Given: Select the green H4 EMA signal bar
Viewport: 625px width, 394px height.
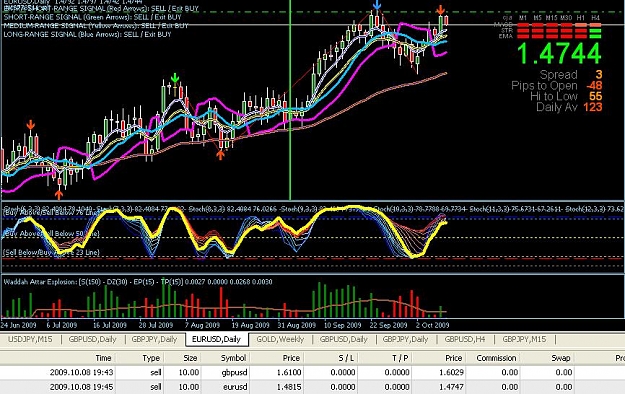Looking at the screenshot, I should coord(595,36).
